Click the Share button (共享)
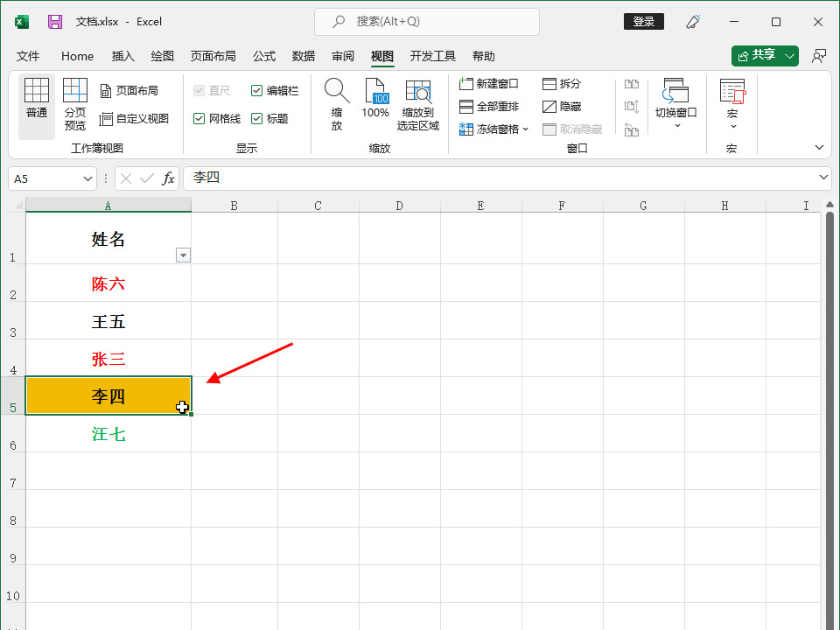The width and height of the screenshot is (840, 630). point(757,56)
